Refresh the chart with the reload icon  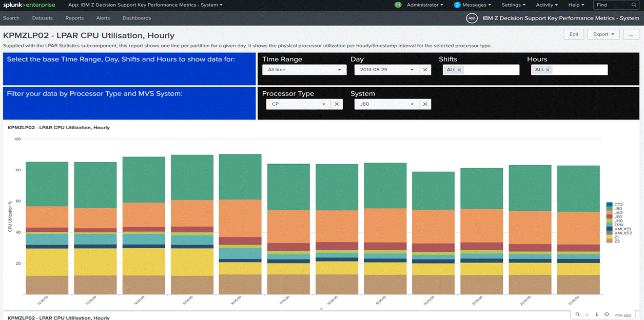[x=607, y=314]
